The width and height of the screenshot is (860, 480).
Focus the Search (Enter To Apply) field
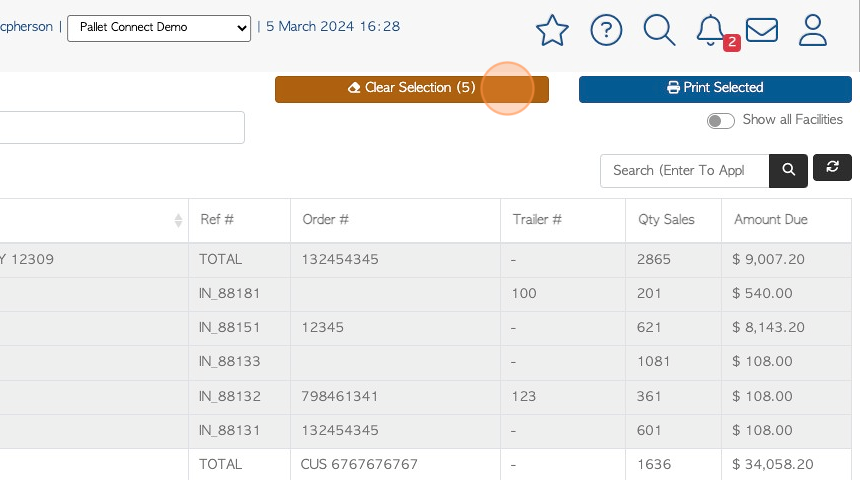tap(684, 171)
